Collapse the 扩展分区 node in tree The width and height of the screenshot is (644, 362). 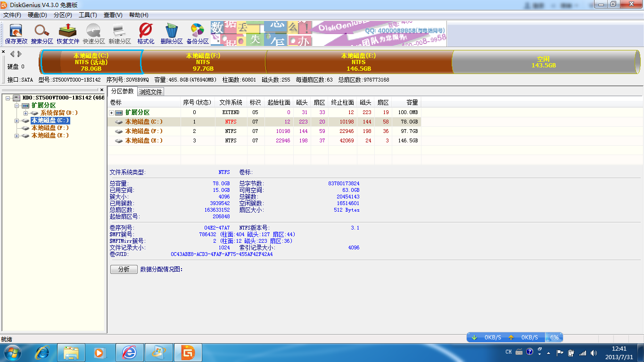[x=17, y=106]
